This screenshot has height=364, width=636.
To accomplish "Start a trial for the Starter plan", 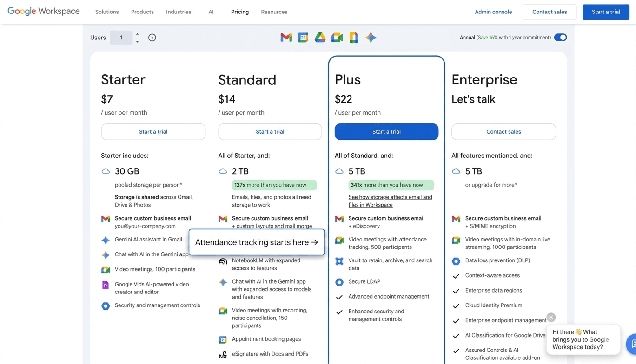I will 153,132.
